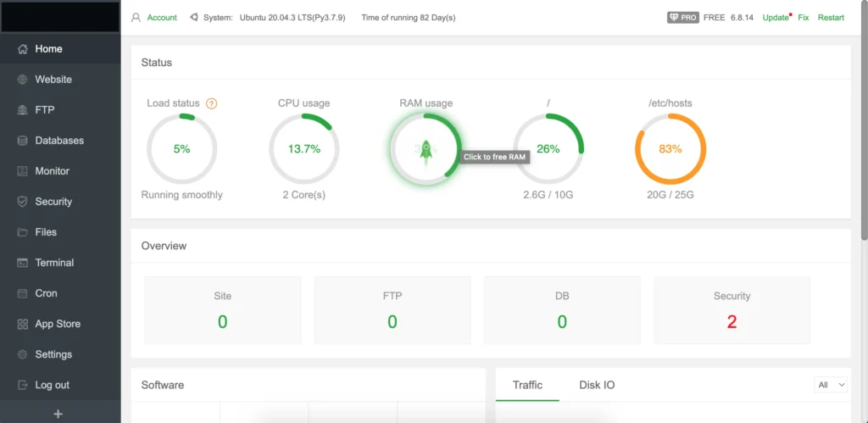The image size is (868, 423).
Task: Click the Software section heading
Action: [x=163, y=385]
